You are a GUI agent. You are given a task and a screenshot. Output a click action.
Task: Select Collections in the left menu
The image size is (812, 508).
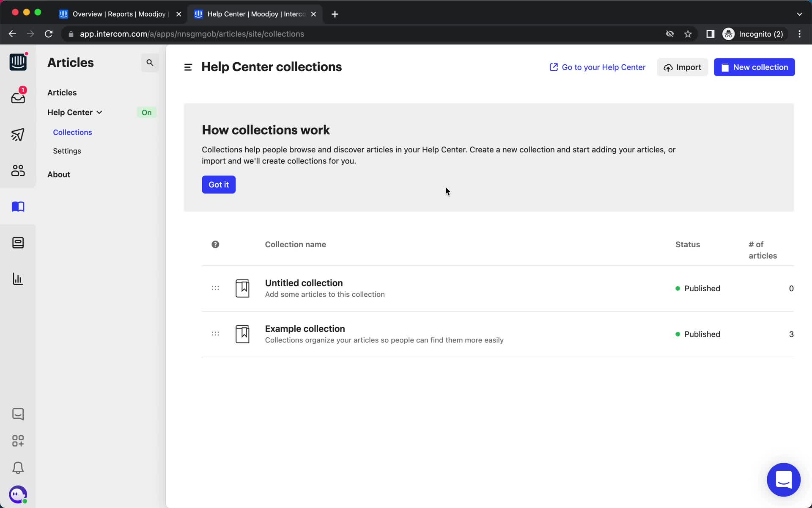[72, 132]
